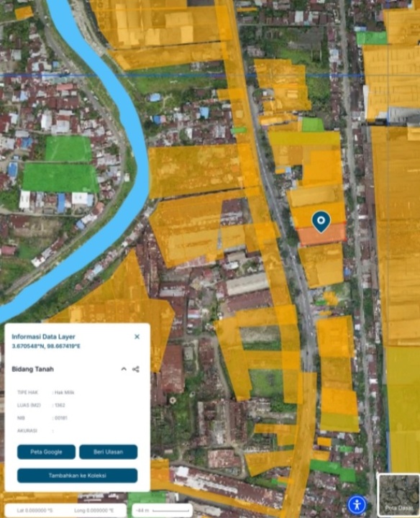Click the coordinates text in info panel
Screen dimensions: 420x518
46,346
